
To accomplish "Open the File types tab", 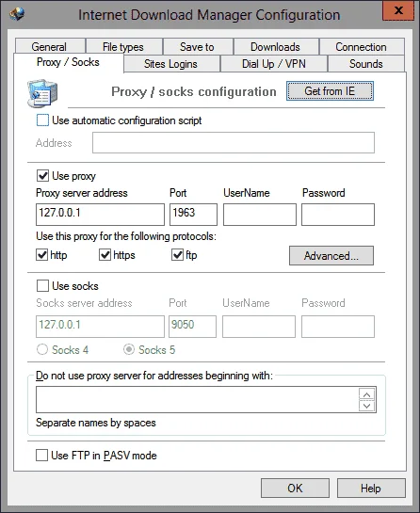I will pyautogui.click(x=123, y=47).
